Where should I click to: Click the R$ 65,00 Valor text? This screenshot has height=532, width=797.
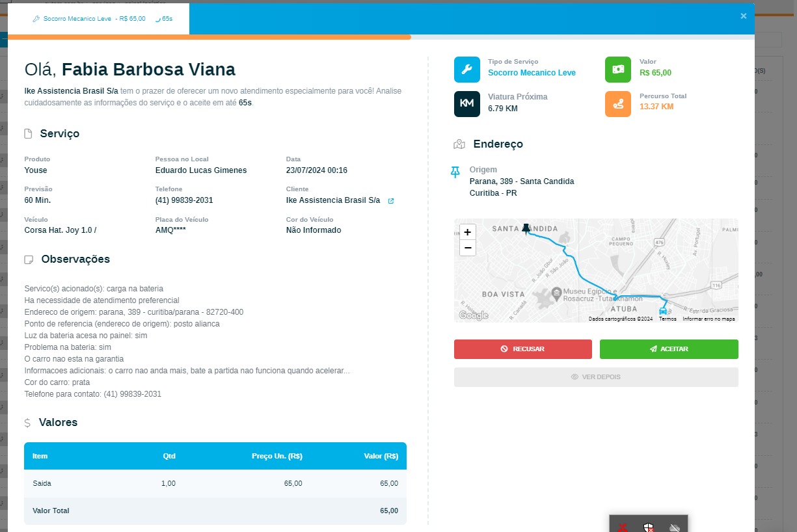coord(655,73)
